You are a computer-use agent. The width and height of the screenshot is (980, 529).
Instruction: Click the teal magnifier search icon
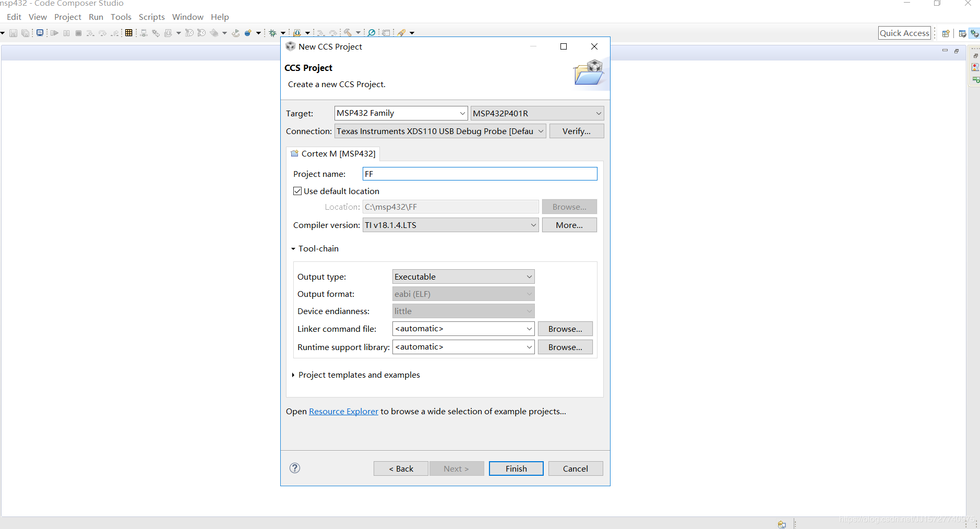pyautogui.click(x=372, y=33)
